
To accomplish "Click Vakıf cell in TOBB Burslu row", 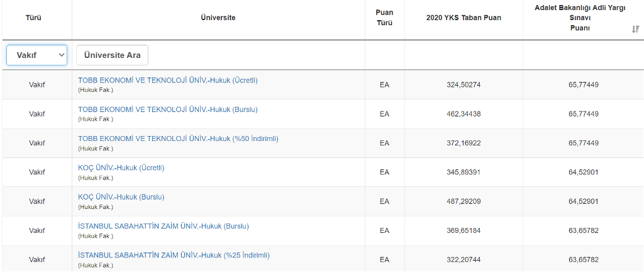I will click(x=36, y=114).
